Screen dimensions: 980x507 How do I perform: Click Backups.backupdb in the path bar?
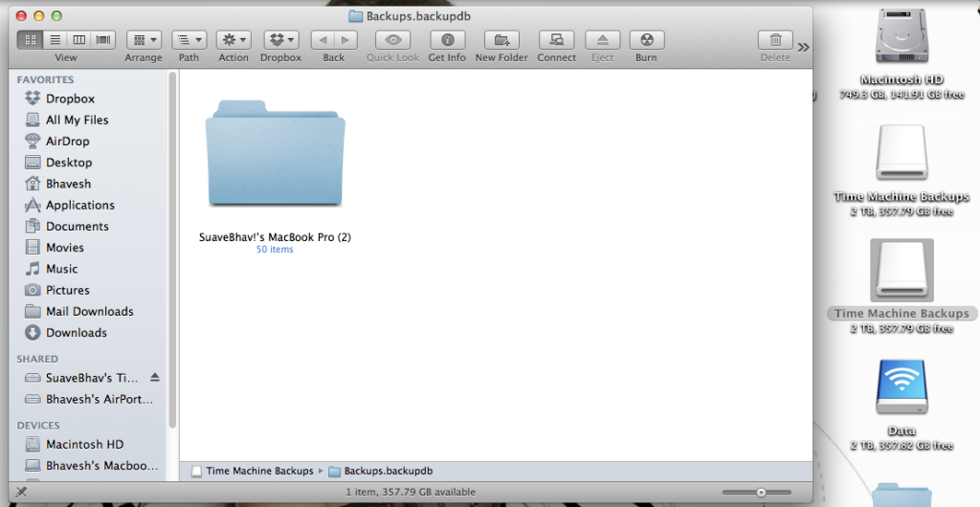point(381,471)
